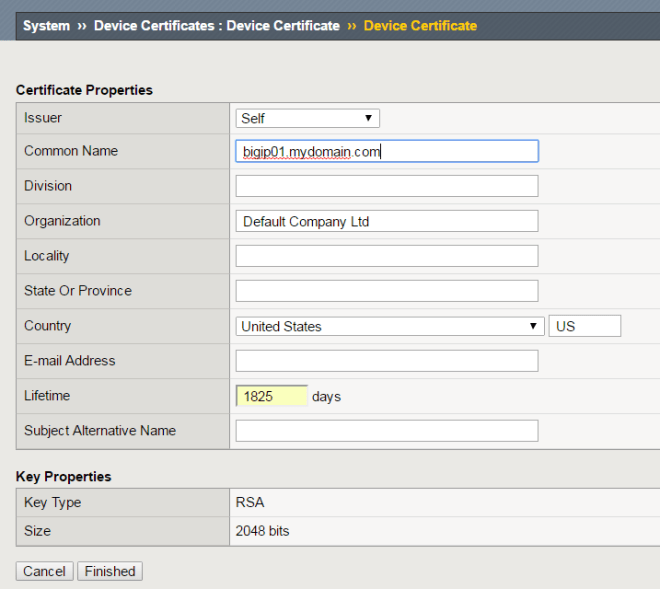Click the Key Type label

tap(53, 502)
